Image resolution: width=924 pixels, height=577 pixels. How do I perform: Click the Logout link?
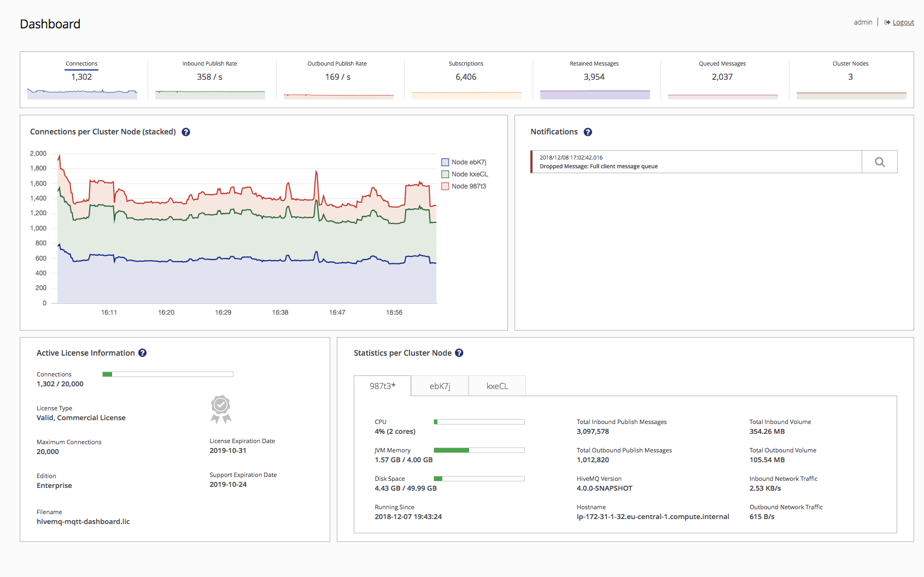pyautogui.click(x=903, y=22)
